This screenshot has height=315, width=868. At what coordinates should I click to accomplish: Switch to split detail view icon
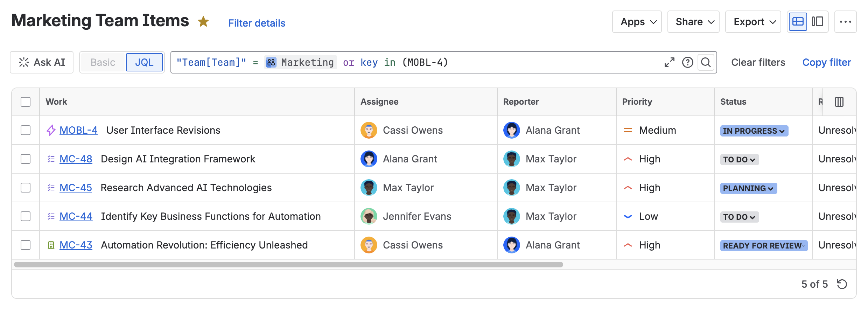pos(818,22)
